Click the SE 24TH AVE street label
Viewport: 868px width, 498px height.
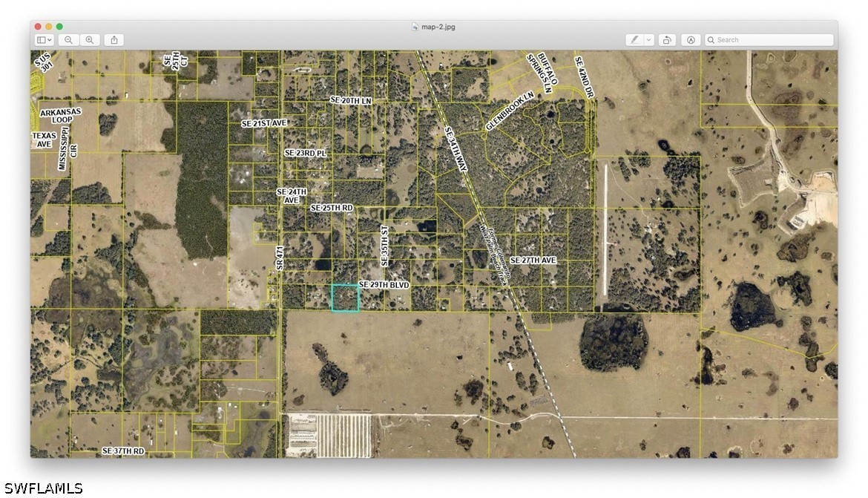291,195
